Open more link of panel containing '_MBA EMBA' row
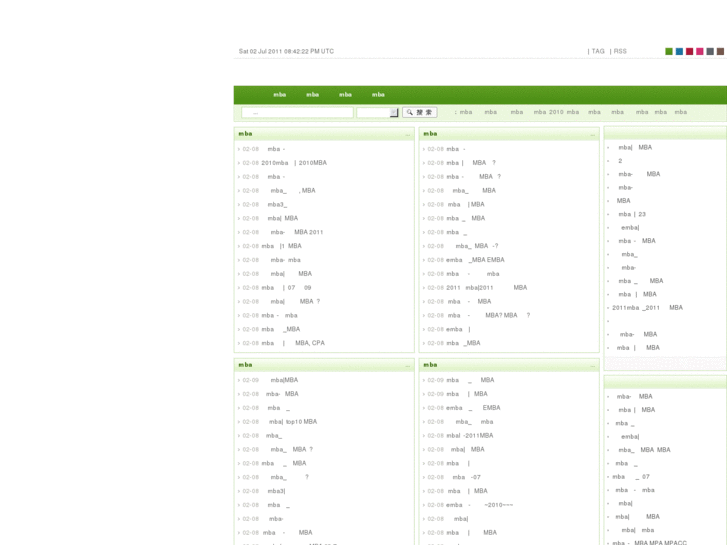 click(x=593, y=135)
